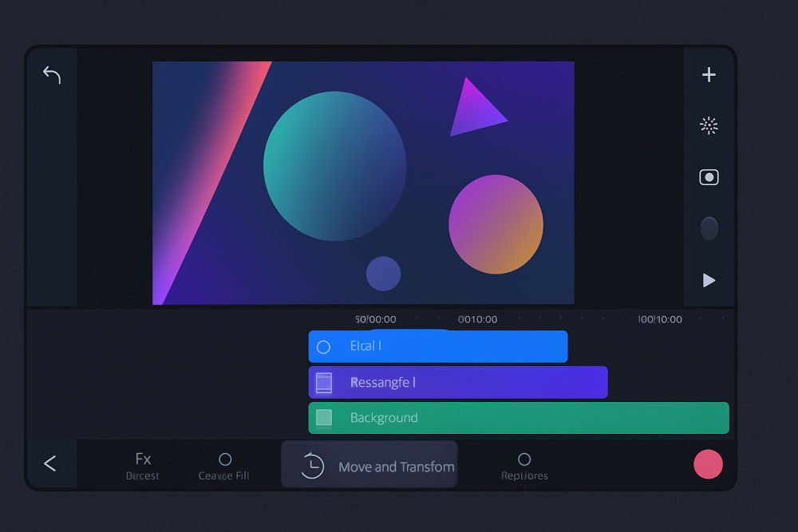Click the red circle color swatch
Viewport: 798px width, 532px height.
point(708,464)
